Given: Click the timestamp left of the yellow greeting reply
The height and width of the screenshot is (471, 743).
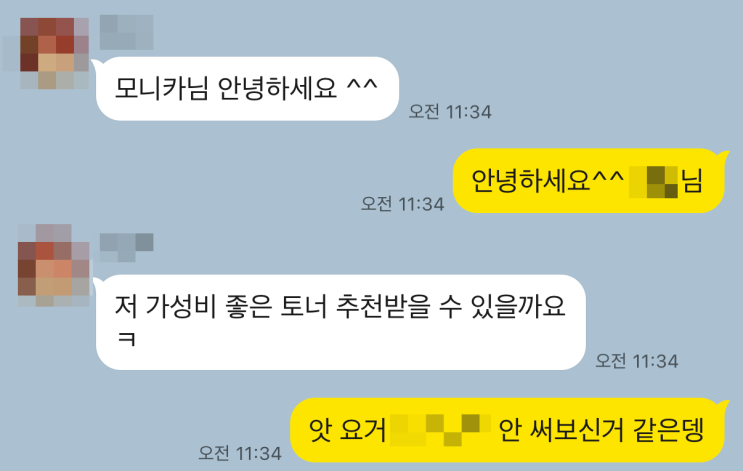Looking at the screenshot, I should pos(402,204).
